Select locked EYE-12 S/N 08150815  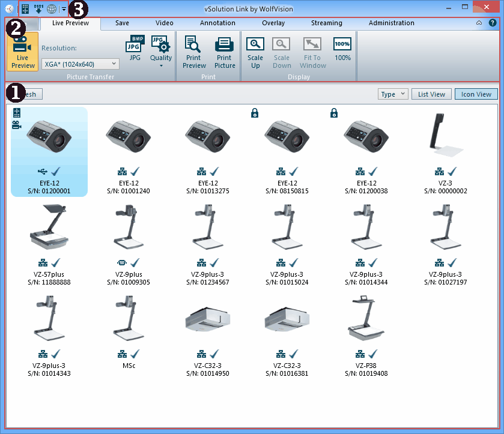point(287,152)
